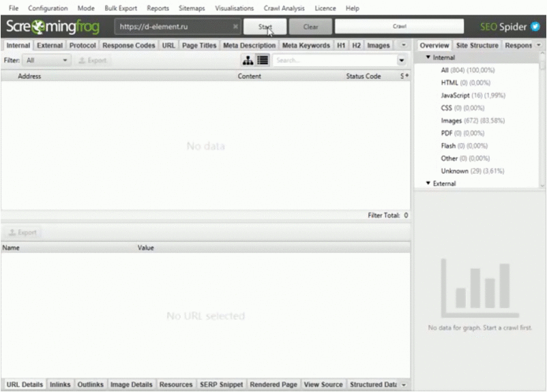Click the tree view icon
Image resolution: width=547 pixels, height=392 pixels.
click(248, 60)
